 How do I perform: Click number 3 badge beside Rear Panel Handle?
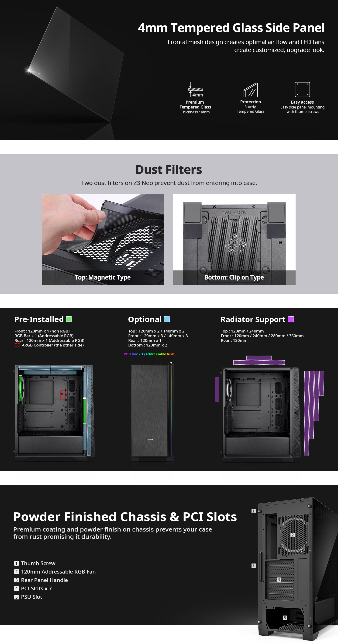(x=17, y=580)
